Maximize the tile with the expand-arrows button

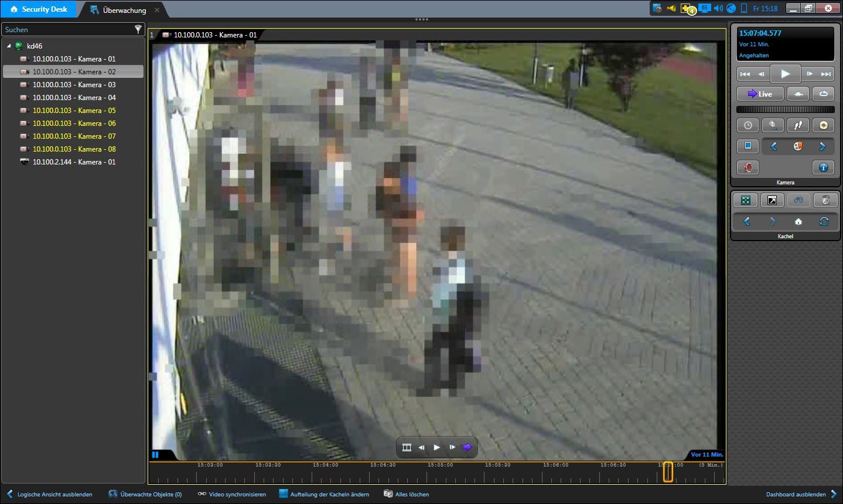(746, 201)
